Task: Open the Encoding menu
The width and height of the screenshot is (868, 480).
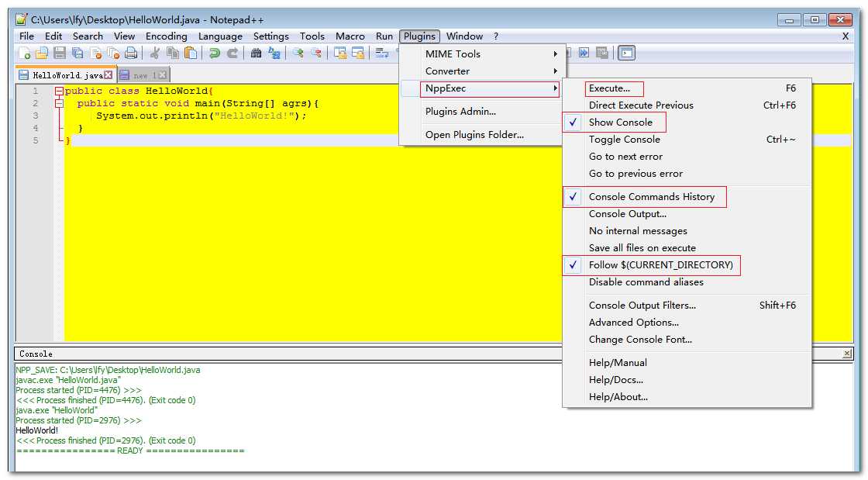Action: click(x=166, y=36)
